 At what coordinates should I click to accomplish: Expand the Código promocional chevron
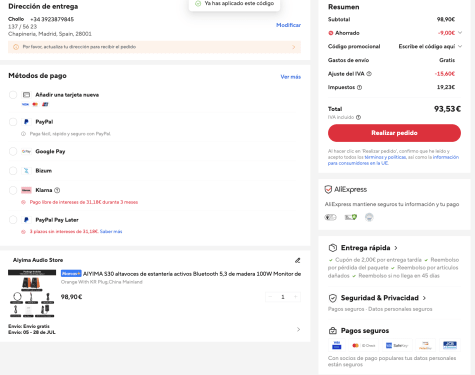[460, 46]
